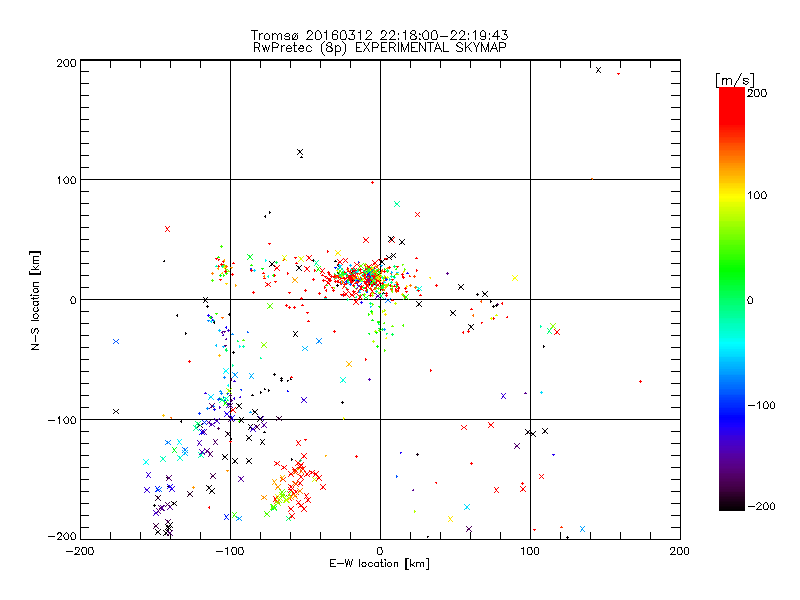Viewport: 800px width, 600px height.
Task: Click the y-axis tick label '0'
Action: [x=73, y=300]
